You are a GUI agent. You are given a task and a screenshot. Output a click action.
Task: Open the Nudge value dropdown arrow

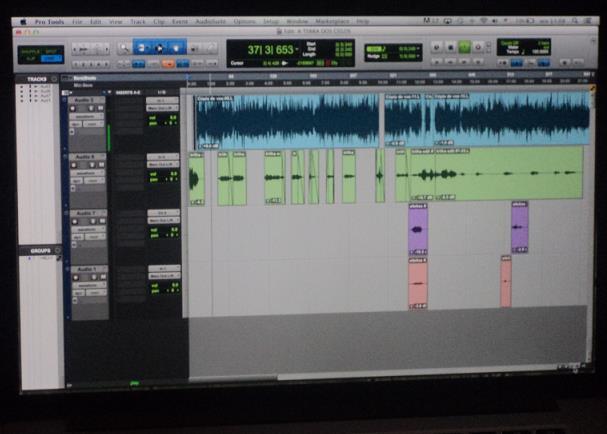(x=418, y=56)
